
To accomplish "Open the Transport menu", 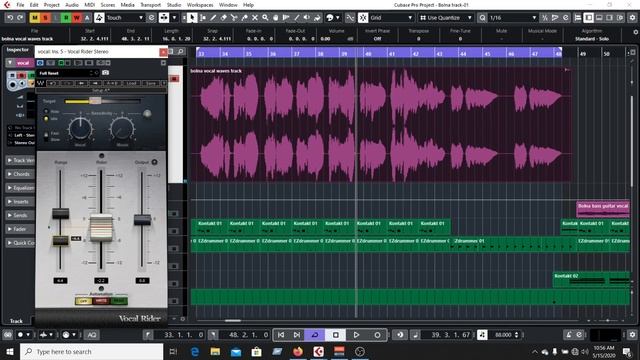I will [150, 5].
